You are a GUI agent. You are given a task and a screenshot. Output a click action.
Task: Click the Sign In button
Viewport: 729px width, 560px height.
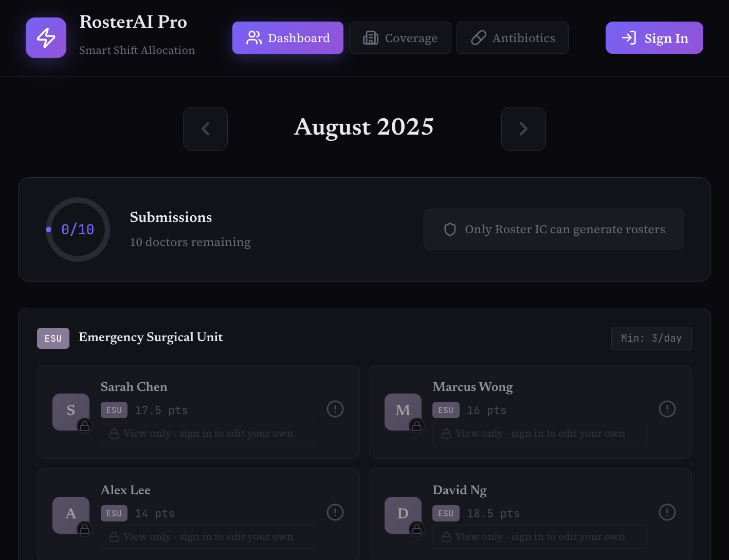click(654, 38)
